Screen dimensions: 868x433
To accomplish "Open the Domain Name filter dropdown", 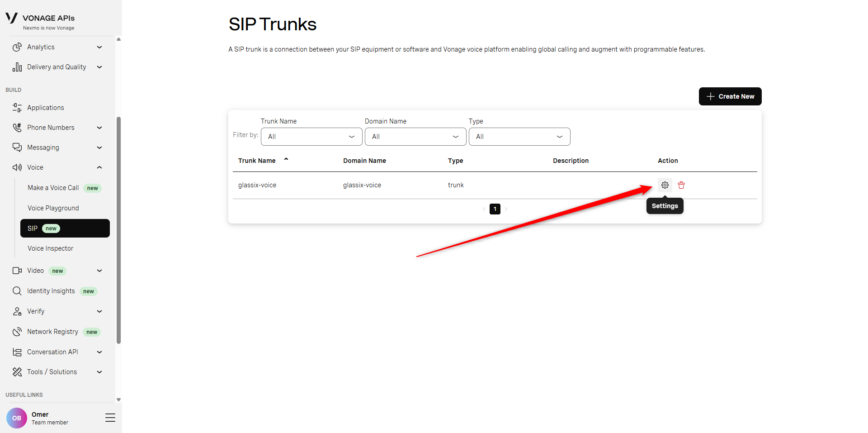I will point(415,137).
